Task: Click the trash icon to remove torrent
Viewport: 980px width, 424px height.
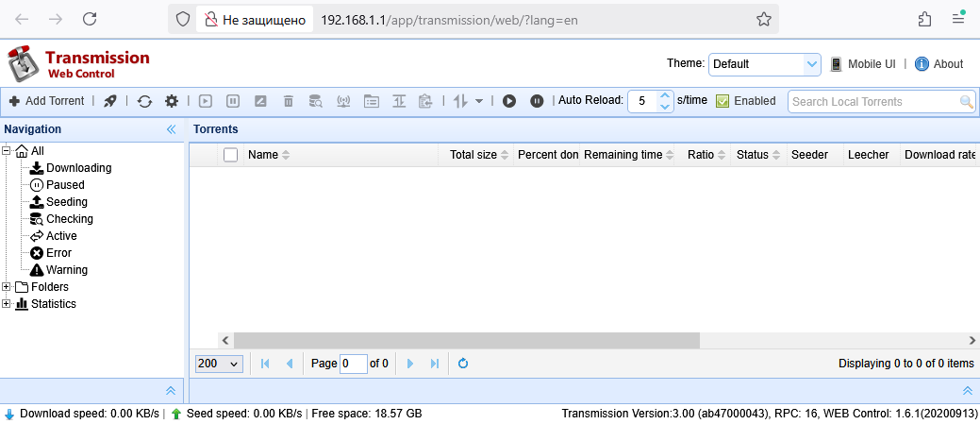Action: click(x=289, y=101)
